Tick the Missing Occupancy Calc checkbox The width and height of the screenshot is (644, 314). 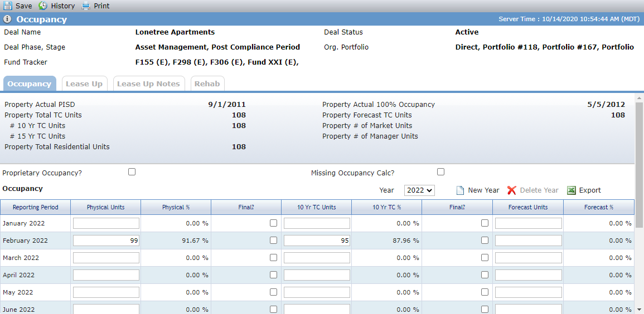(x=440, y=172)
